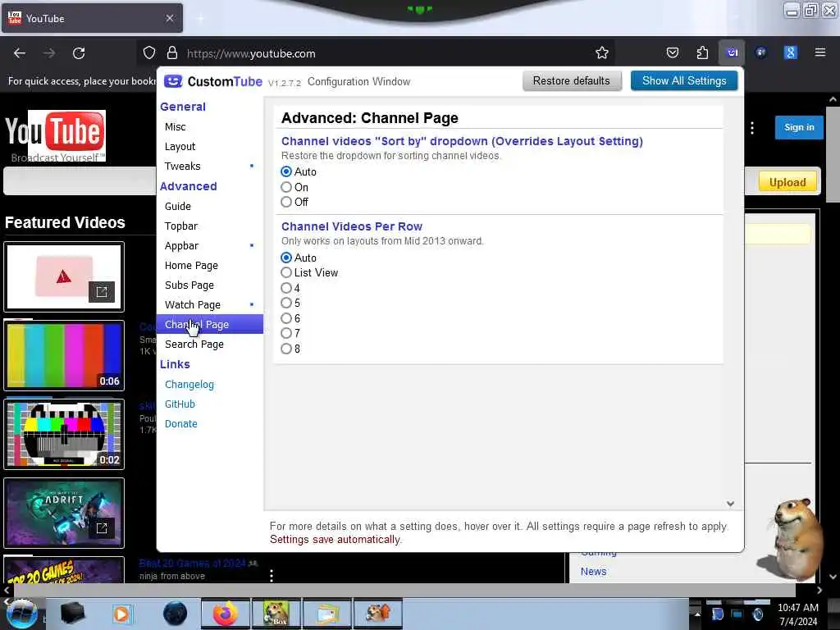Viewport: 840px width, 630px height.
Task: Select On for Sort by dropdown setting
Action: pyautogui.click(x=286, y=187)
